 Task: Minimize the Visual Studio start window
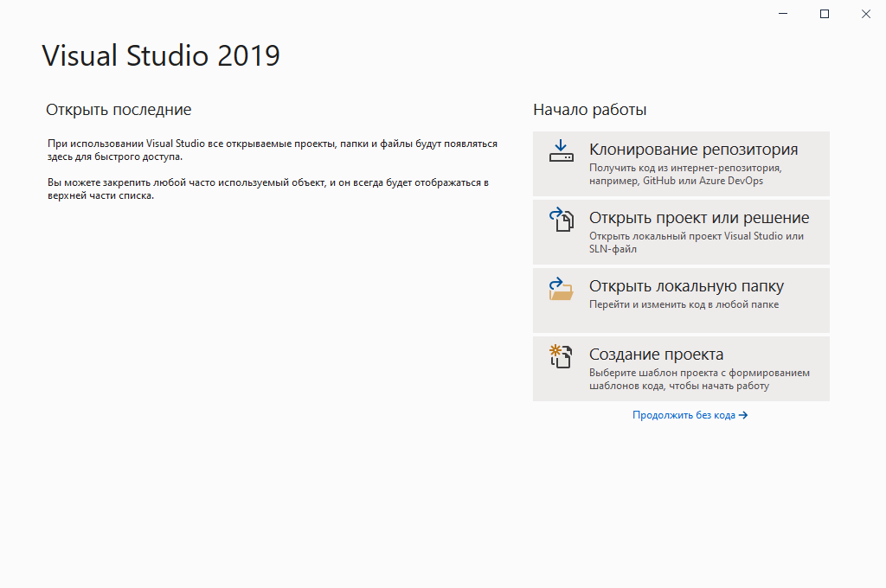(783, 14)
